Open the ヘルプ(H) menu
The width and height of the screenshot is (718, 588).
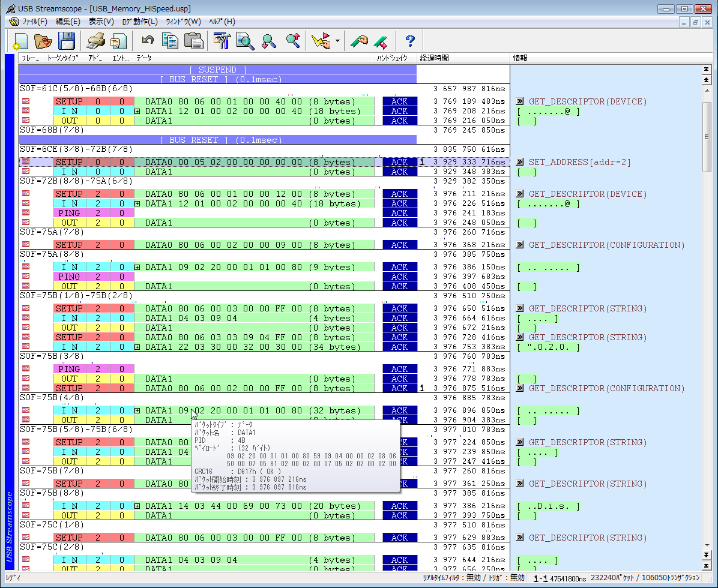pyautogui.click(x=222, y=22)
